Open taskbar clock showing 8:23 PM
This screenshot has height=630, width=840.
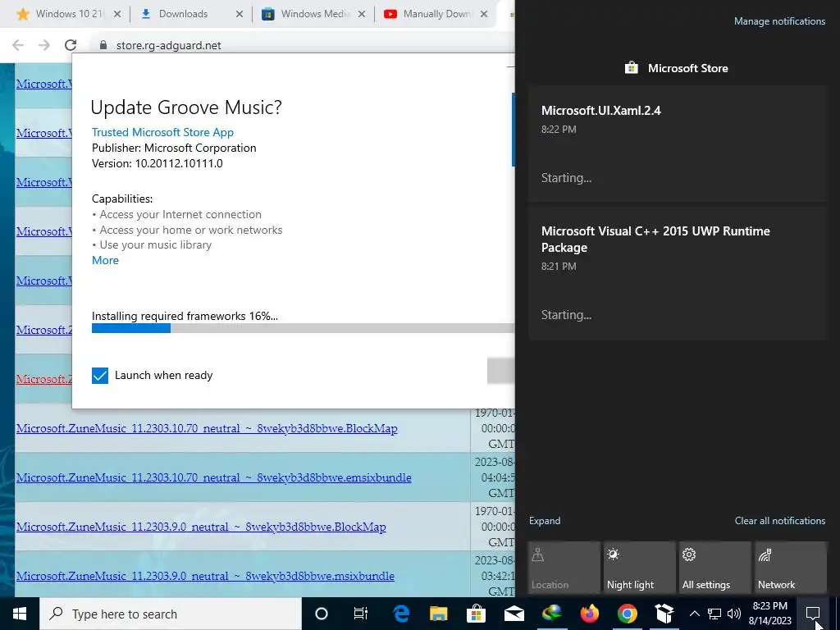[x=769, y=614]
